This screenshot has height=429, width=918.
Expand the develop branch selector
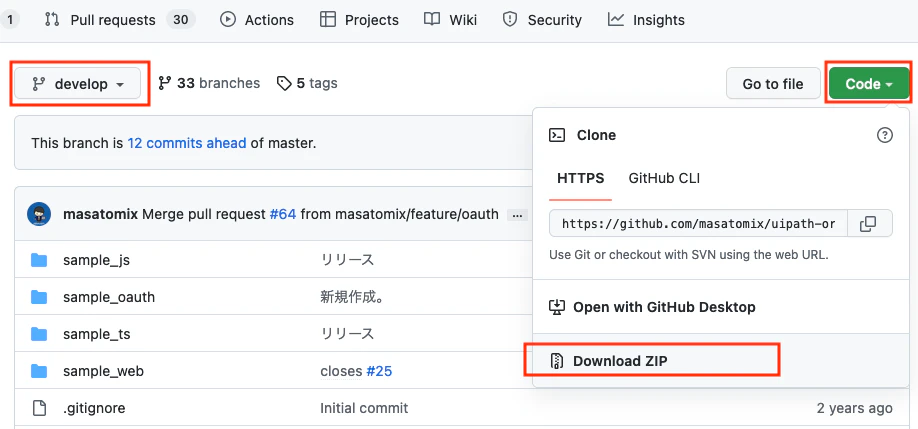click(78, 84)
